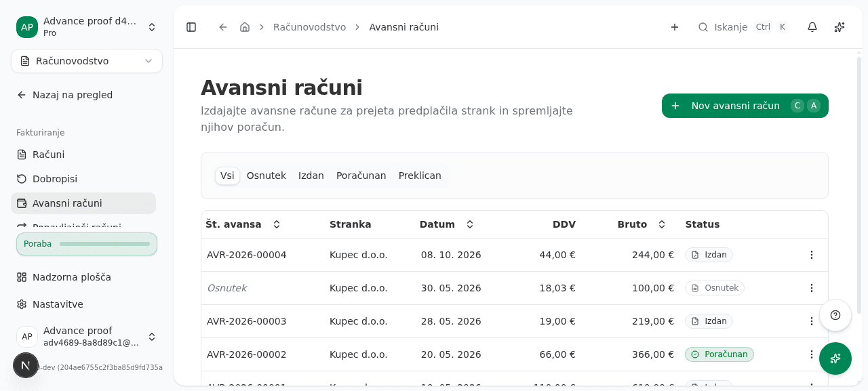Open the Iskanje search box

pyautogui.click(x=743, y=27)
